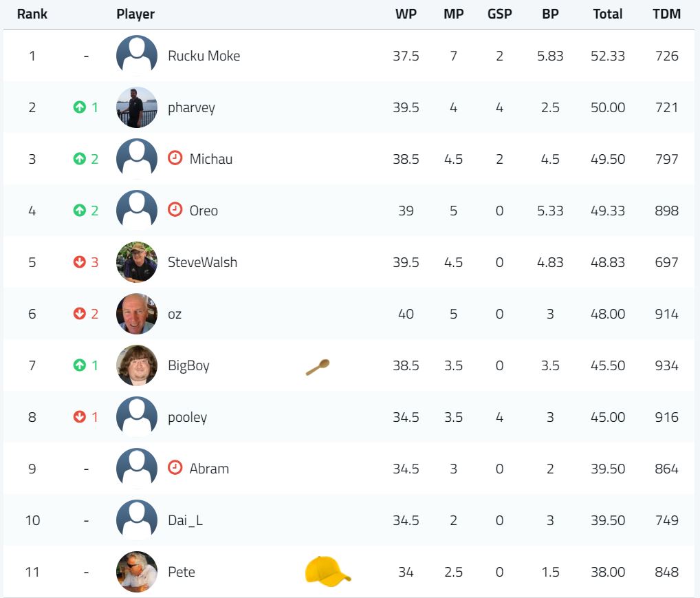The image size is (700, 598).
Task: Open SteveWalsh's profile photo
Action: 137,262
